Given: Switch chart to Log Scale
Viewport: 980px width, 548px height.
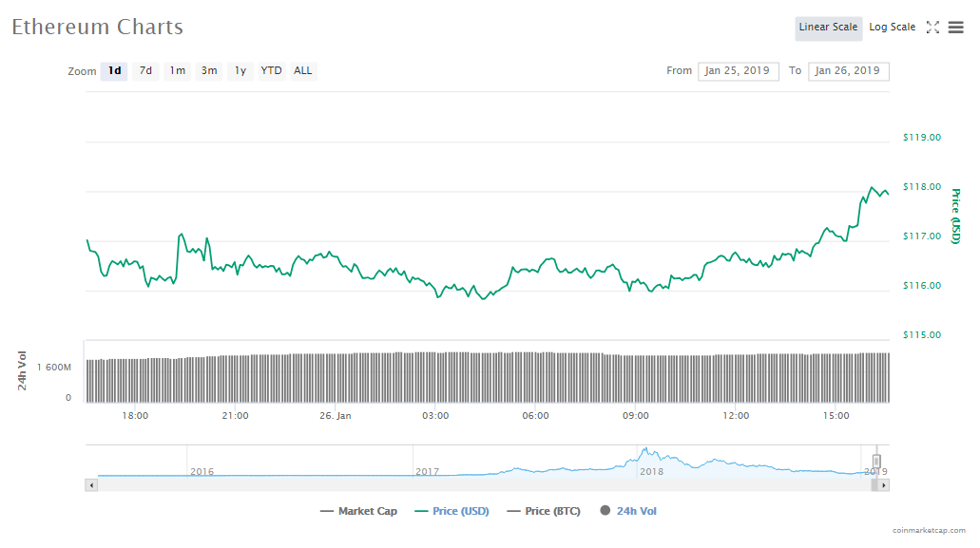Looking at the screenshot, I should tap(892, 28).
